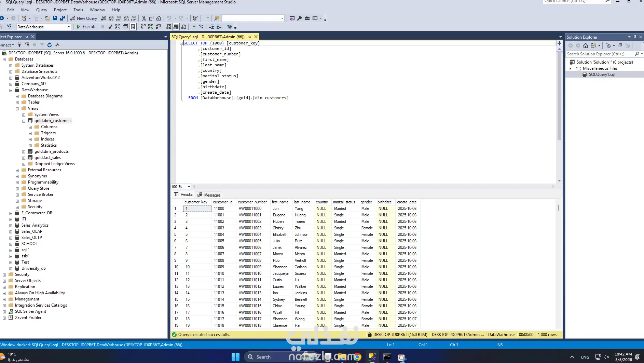Toggle Include Actual Execution Plan
Viewport: 644px width, 363px height.
click(x=143, y=27)
